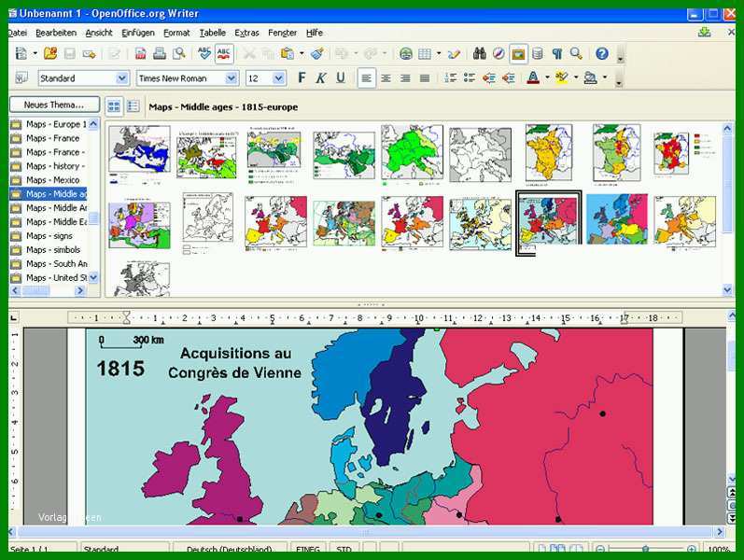Click the Insert Table icon

click(x=425, y=53)
